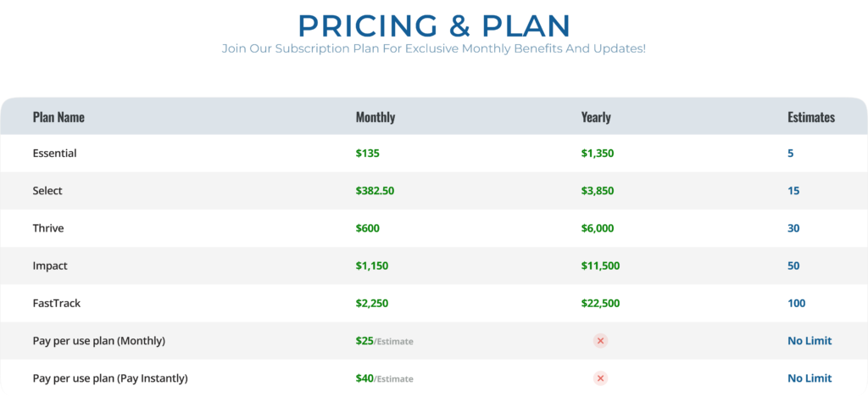Click the Plan Name column header

tap(58, 117)
